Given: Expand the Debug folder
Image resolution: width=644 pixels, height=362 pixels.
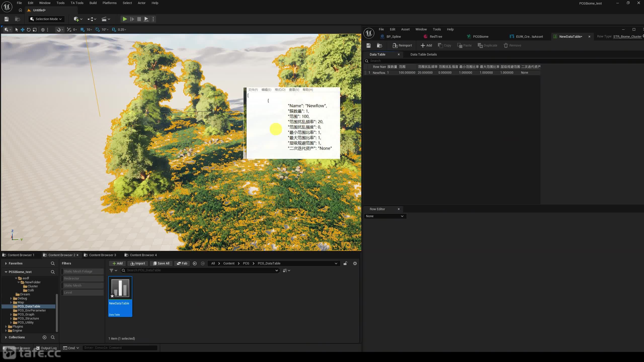Looking at the screenshot, I should click(11, 298).
